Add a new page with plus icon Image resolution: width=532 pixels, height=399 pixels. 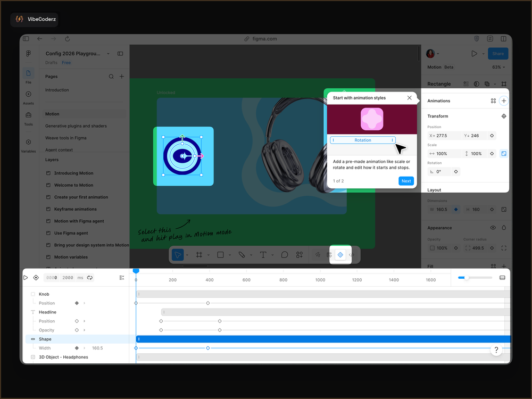pos(122,77)
